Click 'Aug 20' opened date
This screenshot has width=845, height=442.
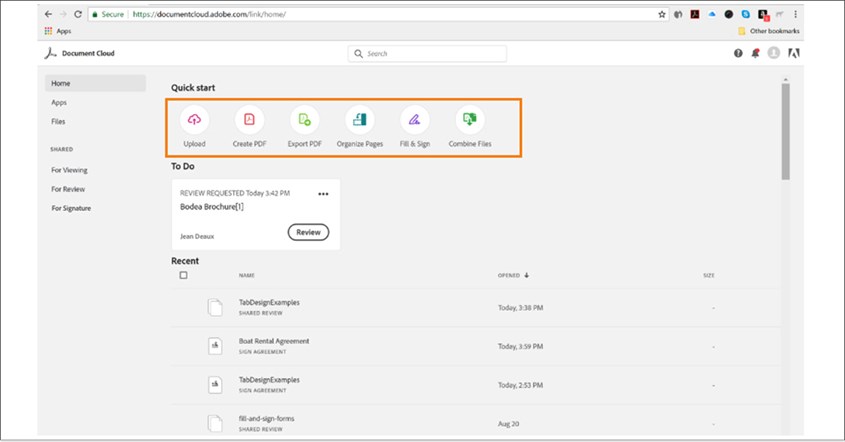pos(508,424)
